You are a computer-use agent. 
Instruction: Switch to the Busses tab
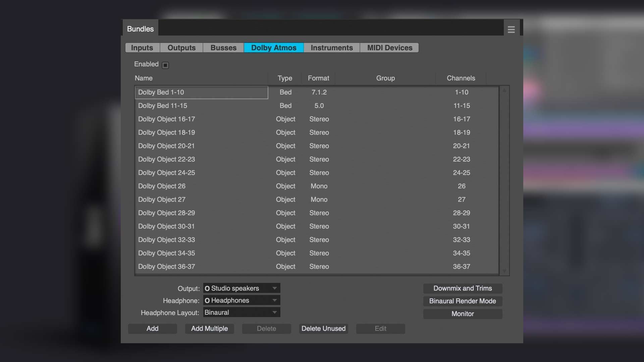(223, 48)
